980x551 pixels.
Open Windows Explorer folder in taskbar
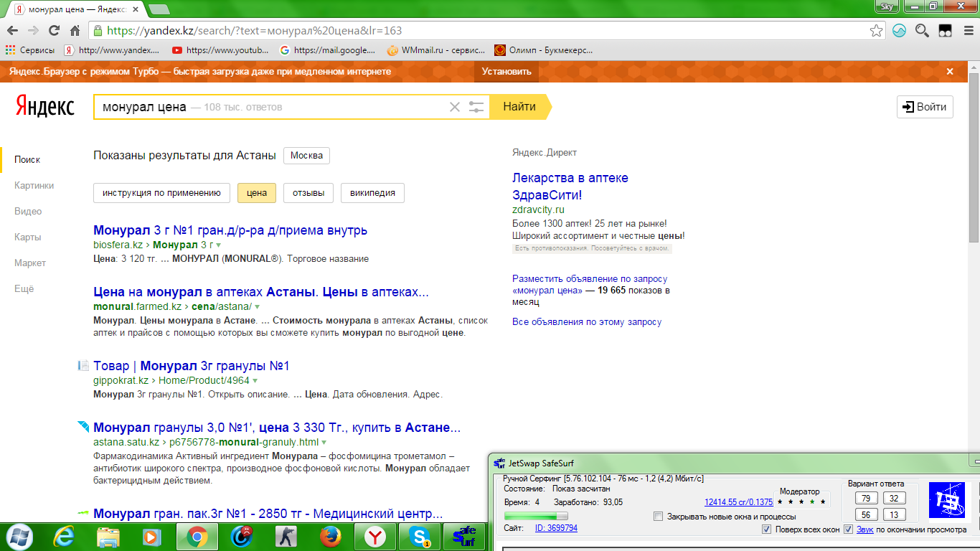(x=108, y=537)
